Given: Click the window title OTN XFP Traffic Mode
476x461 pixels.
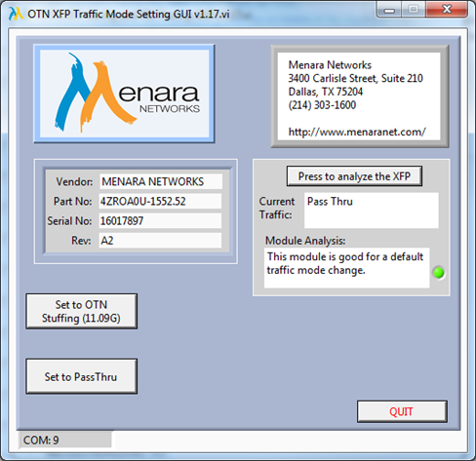Looking at the screenshot, I should coord(129,14).
